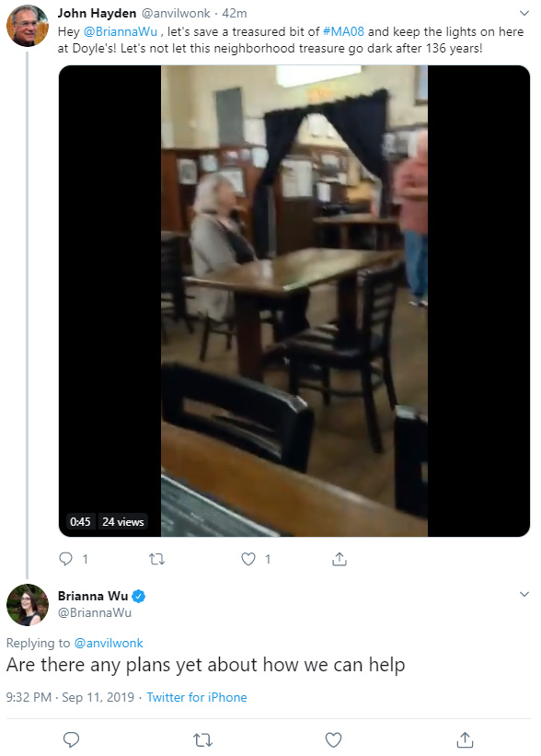This screenshot has width=541, height=756.
Task: Open the #MA08 hashtag
Action: [343, 32]
